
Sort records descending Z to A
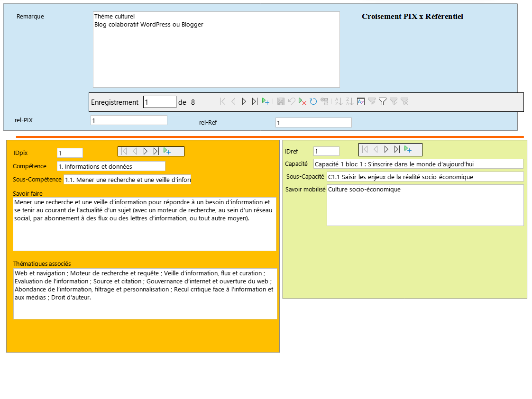click(x=350, y=102)
